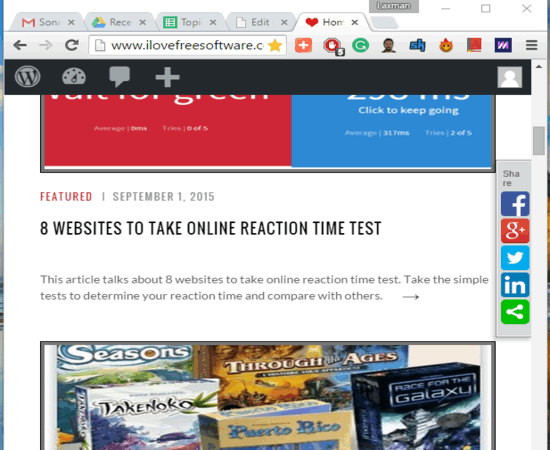
Task: Click the orange fox-face extension icon
Action: 446,45
